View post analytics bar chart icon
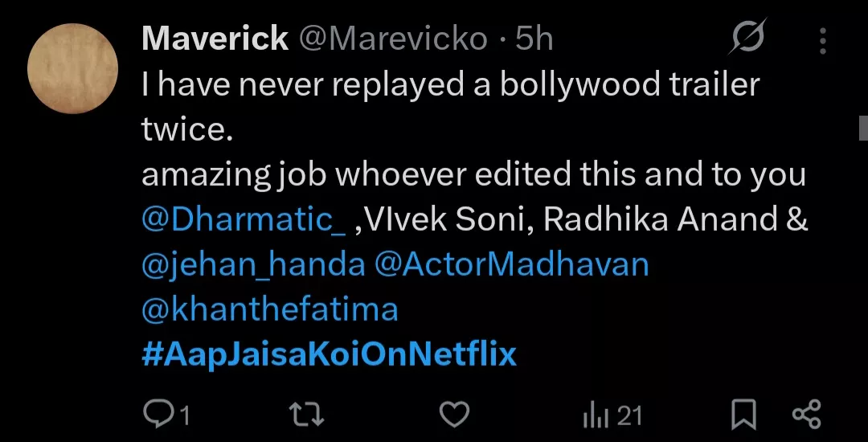 point(593,415)
